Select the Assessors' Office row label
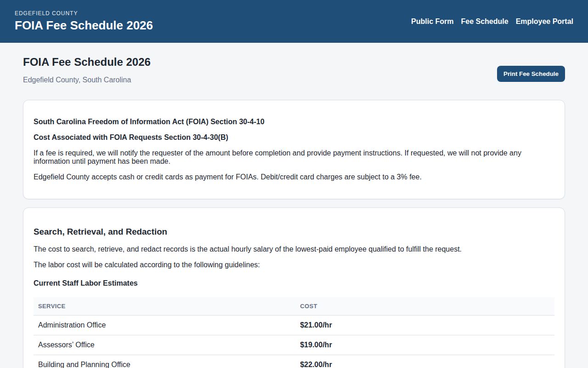The width and height of the screenshot is (588, 368). pos(66,345)
